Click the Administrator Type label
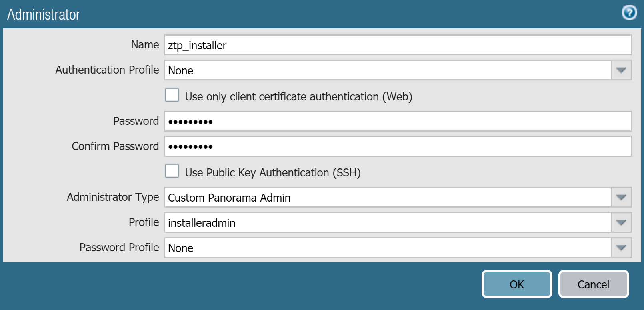 [x=113, y=197]
